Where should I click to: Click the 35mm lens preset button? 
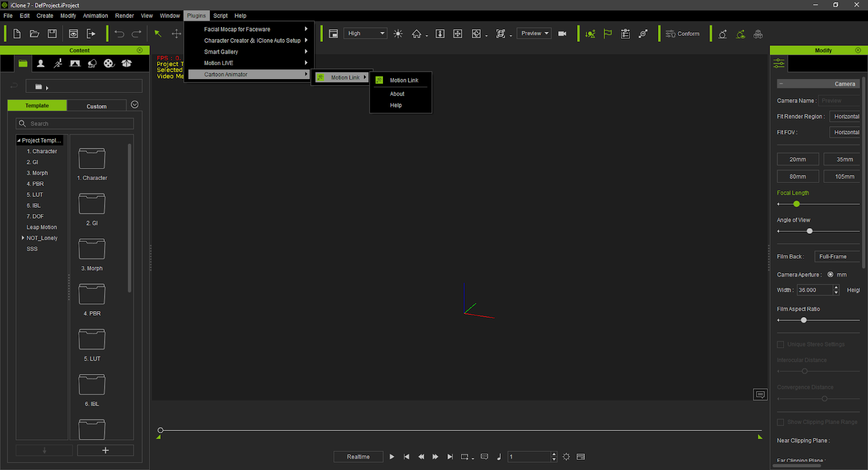click(843, 159)
